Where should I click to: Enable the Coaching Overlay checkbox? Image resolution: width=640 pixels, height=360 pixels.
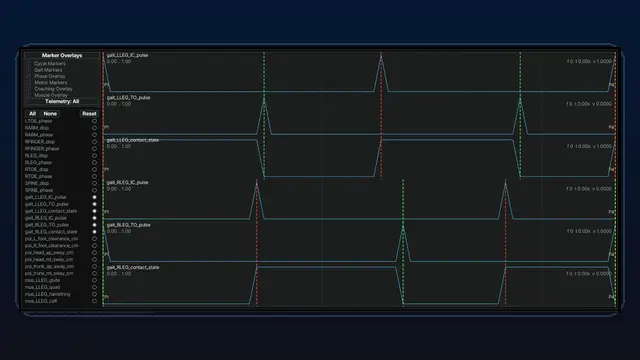point(29,89)
